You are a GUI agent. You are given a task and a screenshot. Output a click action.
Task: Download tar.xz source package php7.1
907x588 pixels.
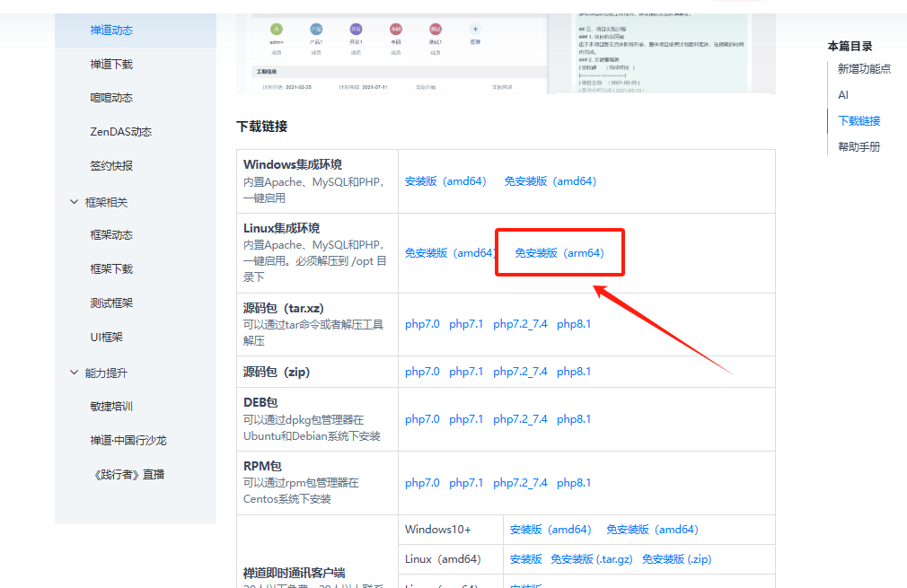pyautogui.click(x=466, y=324)
